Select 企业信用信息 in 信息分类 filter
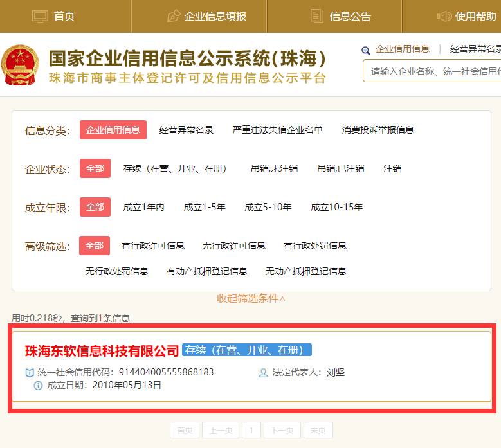The image size is (501, 448). coord(113,130)
